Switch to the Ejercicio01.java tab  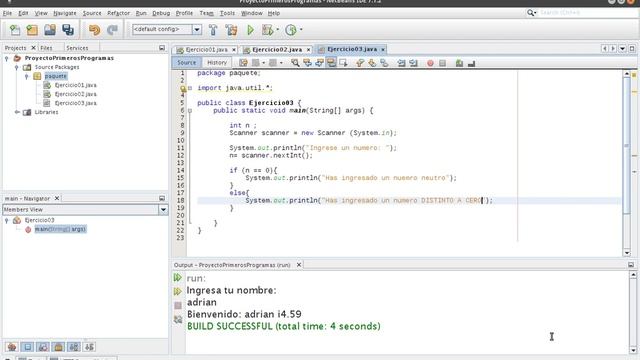[206, 49]
